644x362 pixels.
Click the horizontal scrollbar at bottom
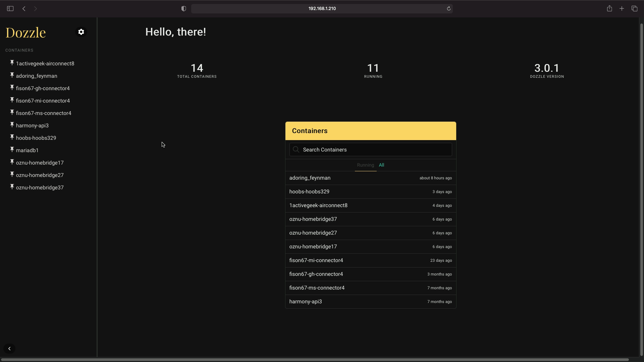(x=315, y=360)
